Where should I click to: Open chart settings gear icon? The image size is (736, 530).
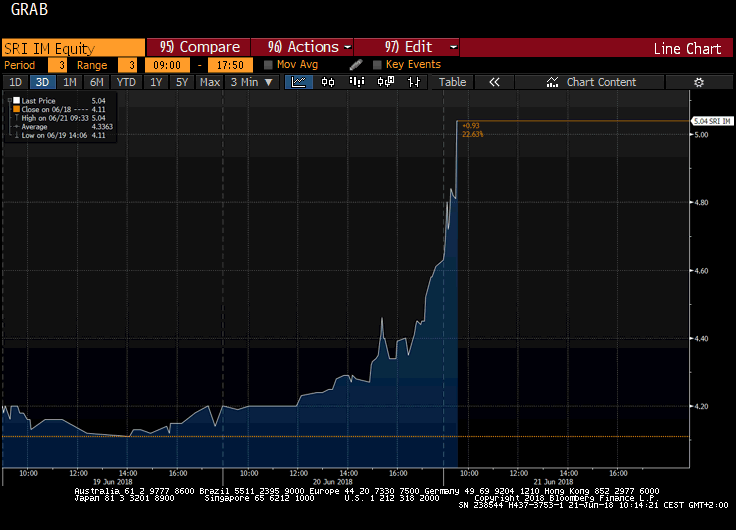[x=699, y=82]
